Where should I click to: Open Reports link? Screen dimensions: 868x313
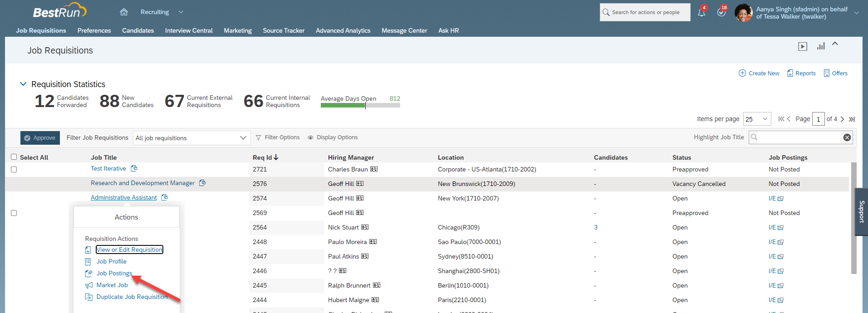coord(801,73)
